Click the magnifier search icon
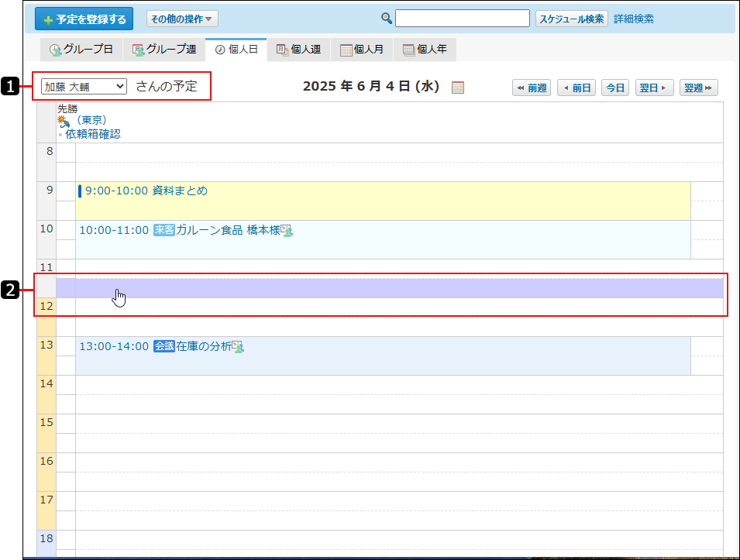 click(387, 19)
